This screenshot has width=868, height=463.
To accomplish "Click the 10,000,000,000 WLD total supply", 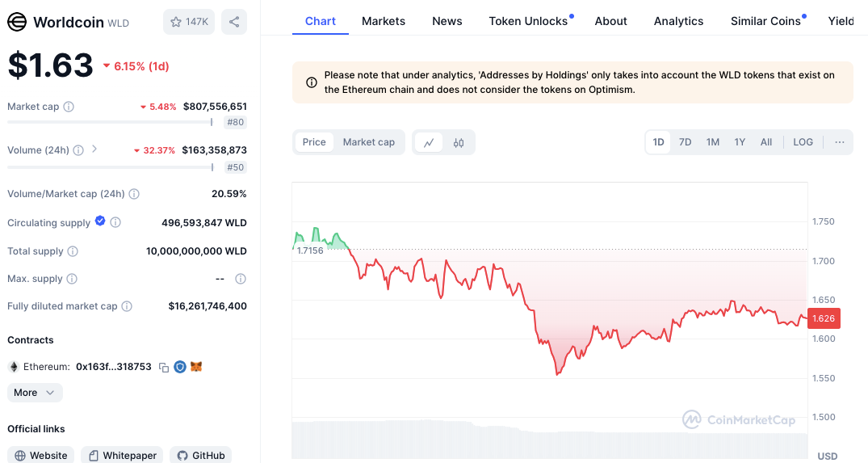I will 196,251.
